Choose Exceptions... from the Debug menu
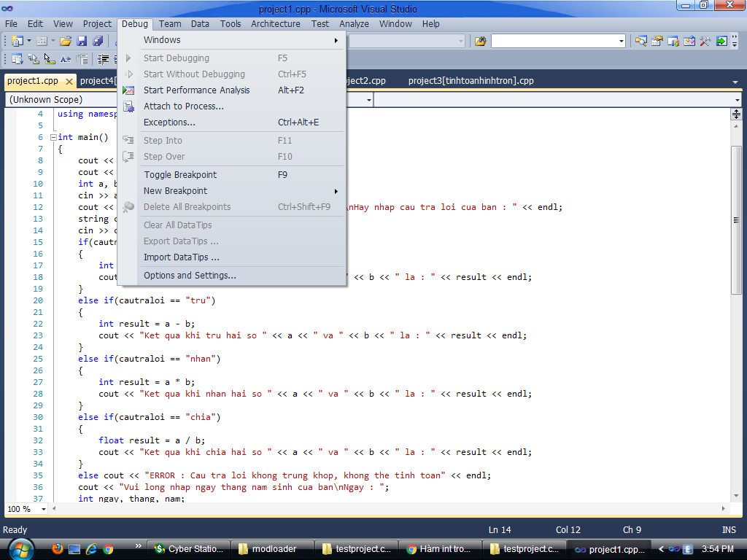 click(x=232, y=122)
